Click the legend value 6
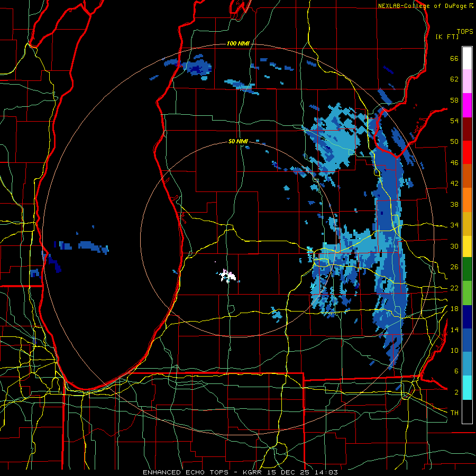The width and height of the screenshot is (476, 476). coord(456,371)
